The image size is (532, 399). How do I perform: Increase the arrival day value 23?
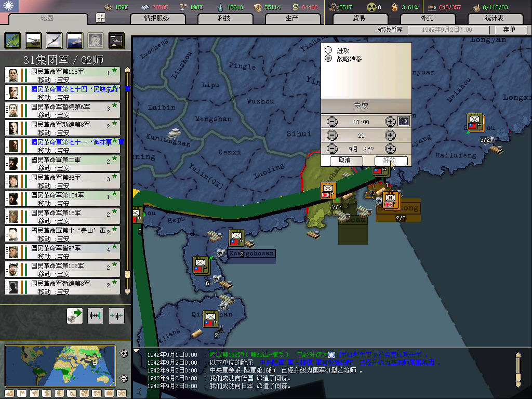click(x=390, y=136)
